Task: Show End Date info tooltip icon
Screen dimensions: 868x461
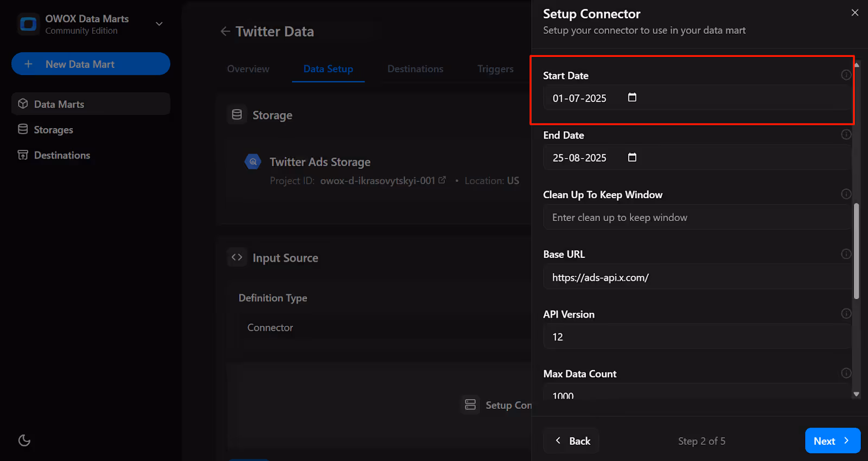Action: point(846,134)
